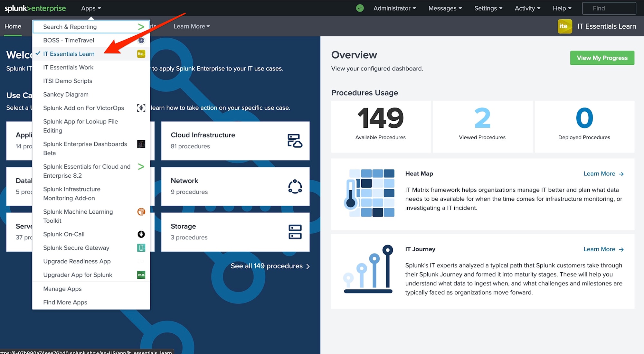Click Manage Apps in the menu
The image size is (644, 354).
click(x=91, y=289)
